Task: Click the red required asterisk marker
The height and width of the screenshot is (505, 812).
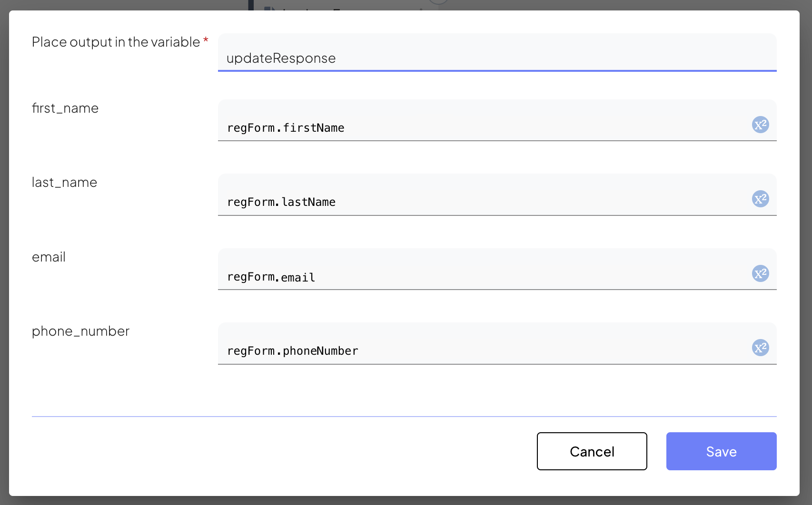Action: 206,40
